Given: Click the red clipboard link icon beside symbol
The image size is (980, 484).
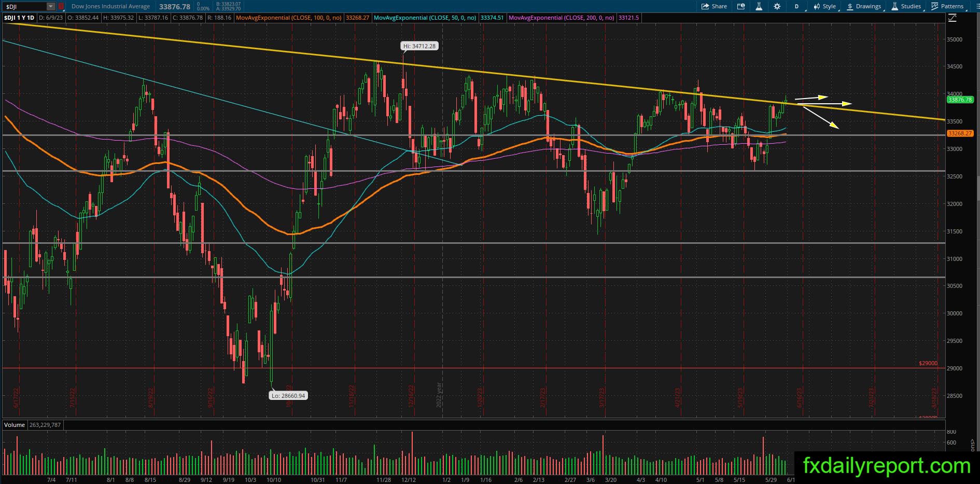Looking at the screenshot, I should [61, 6].
